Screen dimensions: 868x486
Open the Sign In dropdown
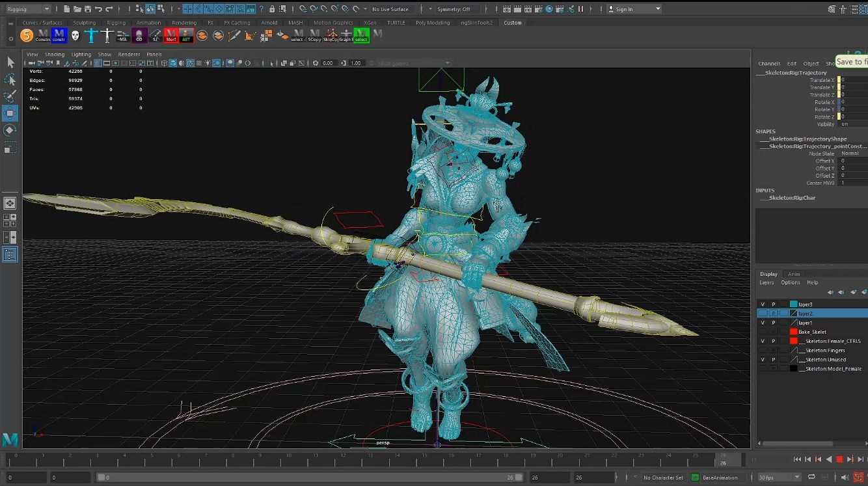point(634,9)
